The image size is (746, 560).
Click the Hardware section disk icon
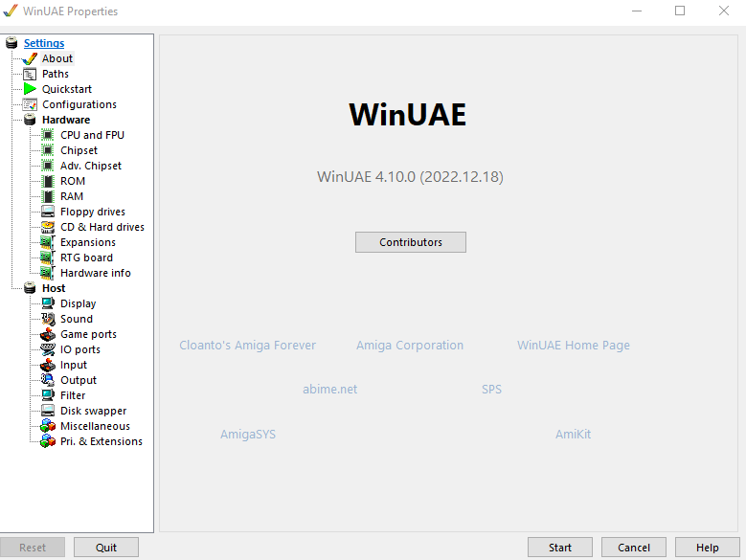pos(30,120)
